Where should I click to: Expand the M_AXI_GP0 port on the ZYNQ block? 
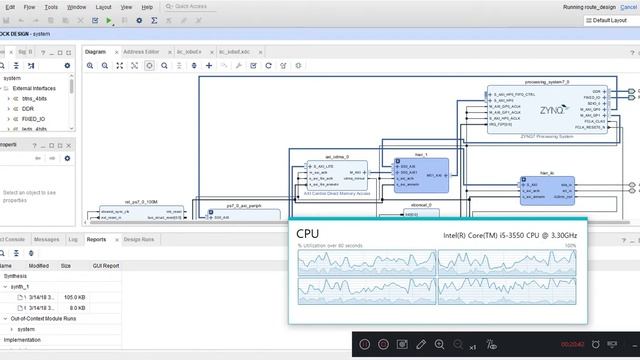tap(604, 109)
